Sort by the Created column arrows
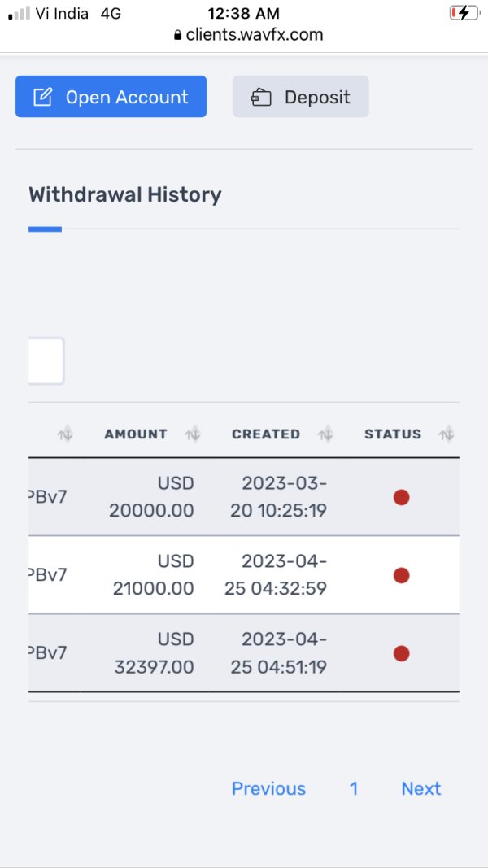This screenshot has height=868, width=488. 325,434
